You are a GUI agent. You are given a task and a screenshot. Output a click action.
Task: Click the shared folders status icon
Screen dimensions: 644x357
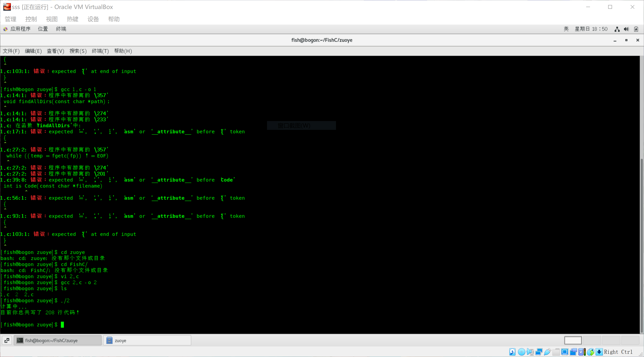(556, 352)
